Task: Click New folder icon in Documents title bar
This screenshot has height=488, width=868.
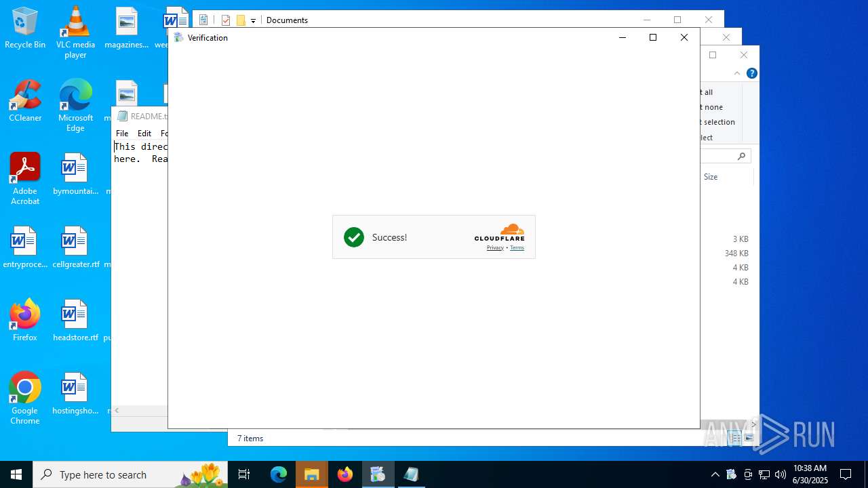Action: pos(241,20)
